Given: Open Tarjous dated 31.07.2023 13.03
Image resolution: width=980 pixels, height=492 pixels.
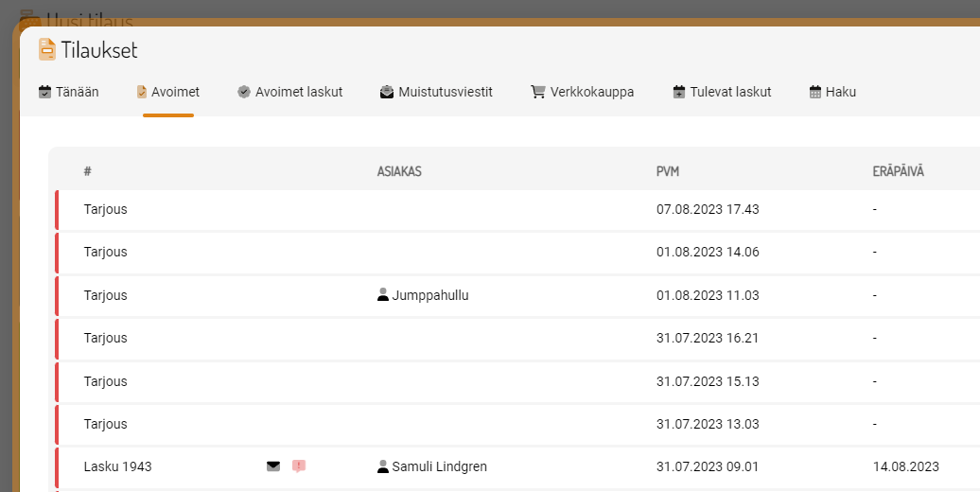Looking at the screenshot, I should click(105, 424).
